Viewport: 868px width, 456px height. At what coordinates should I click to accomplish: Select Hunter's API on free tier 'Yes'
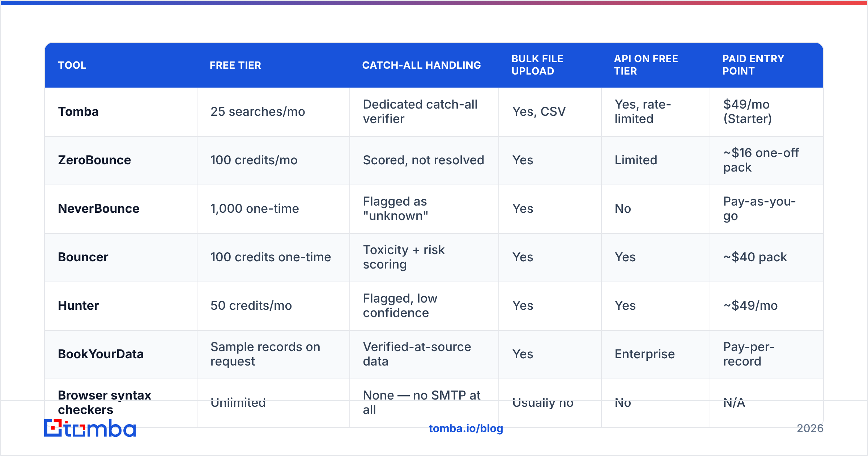click(625, 305)
